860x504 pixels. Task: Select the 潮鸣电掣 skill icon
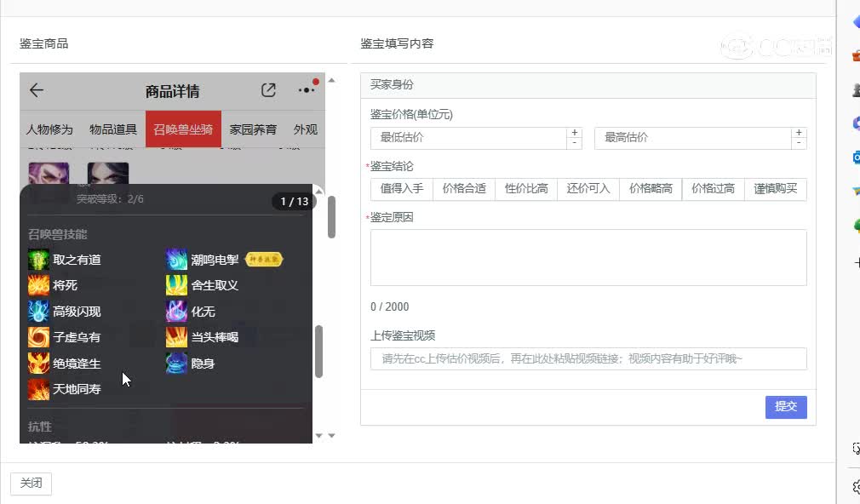point(176,260)
